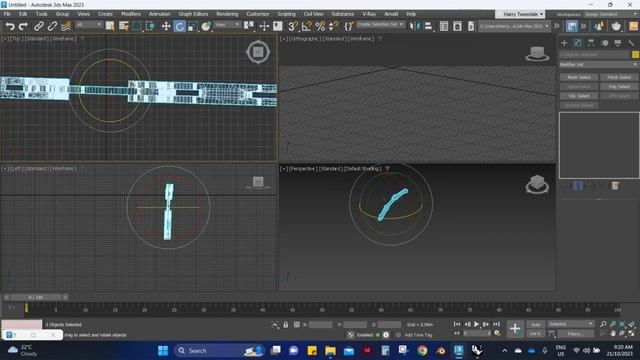The height and width of the screenshot is (360, 640).
Task: Expand the hidden toolbar chevron after the project path
Action: (x=556, y=26)
